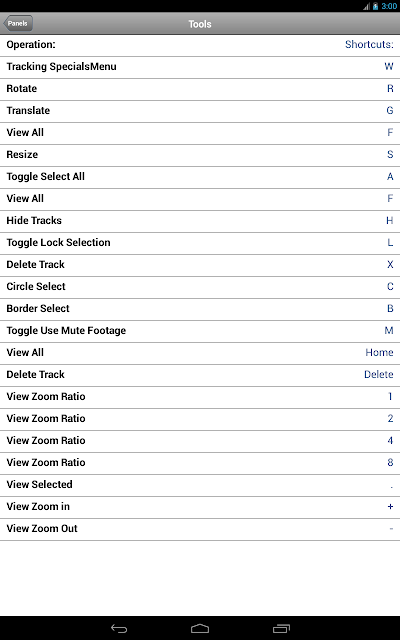Select View Zoom Ratio shortcut 8 row
Screen dimensions: 400x640
click(200, 464)
